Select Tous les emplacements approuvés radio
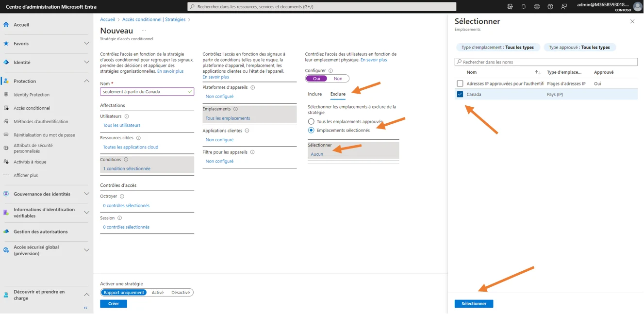This screenshot has width=644, height=314. tap(311, 121)
